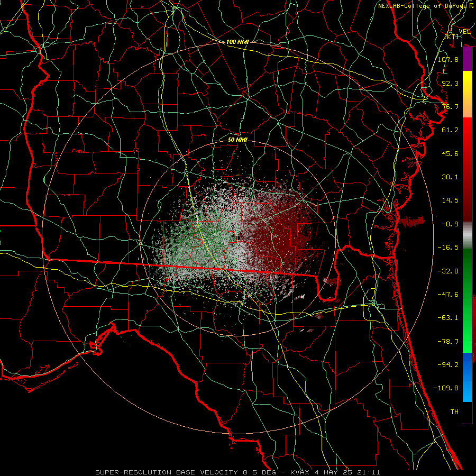Click the blue segment of the color bar
The width and height of the screenshot is (476, 476).
(x=467, y=377)
